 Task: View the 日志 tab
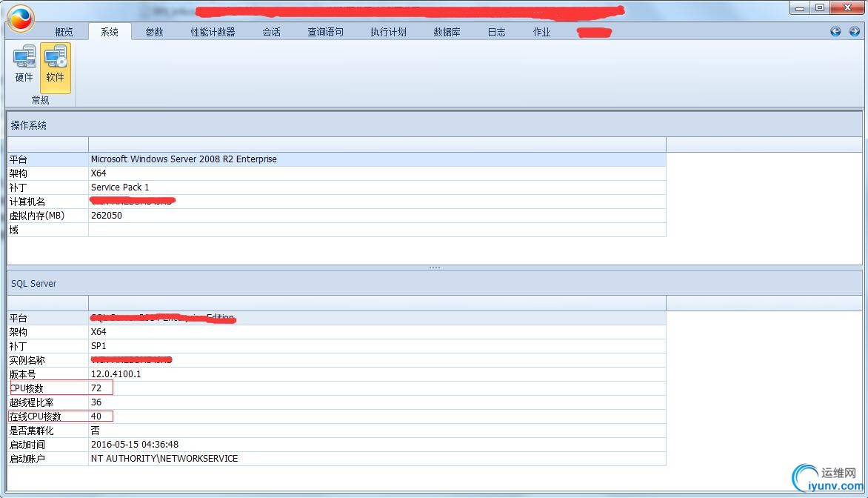tap(496, 32)
